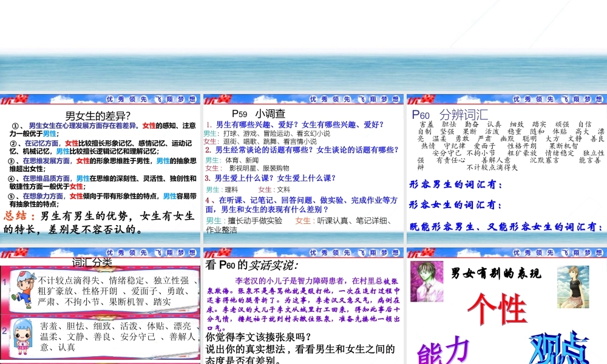The height and width of the screenshot is (364, 607).
Task: Click question 2 男生经常谈论的话题有哪些
Action: (302, 150)
